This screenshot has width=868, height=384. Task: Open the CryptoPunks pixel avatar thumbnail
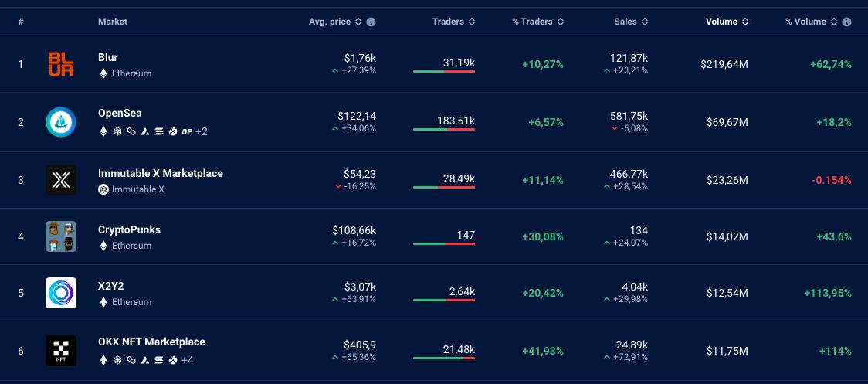[x=61, y=236]
